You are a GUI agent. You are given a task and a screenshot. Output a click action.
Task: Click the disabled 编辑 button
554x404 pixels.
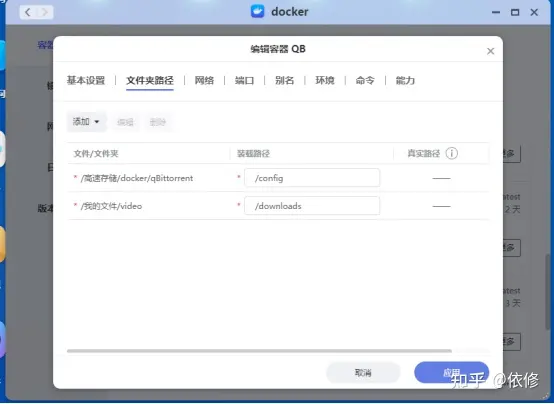[125, 122]
